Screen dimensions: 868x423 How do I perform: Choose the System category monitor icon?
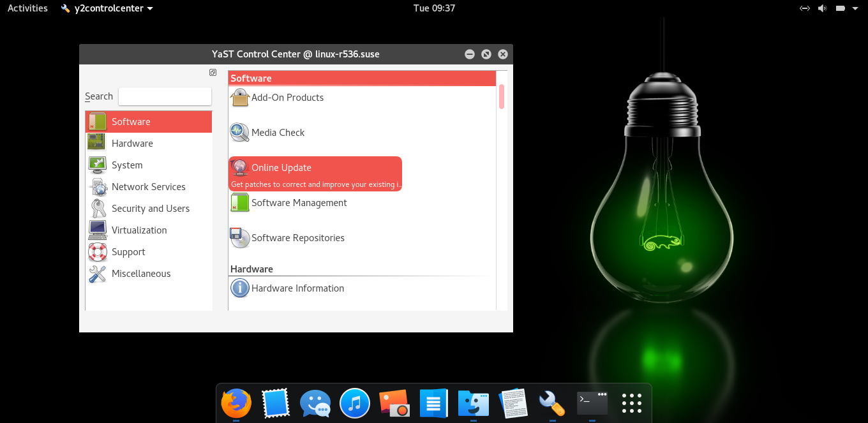click(97, 165)
